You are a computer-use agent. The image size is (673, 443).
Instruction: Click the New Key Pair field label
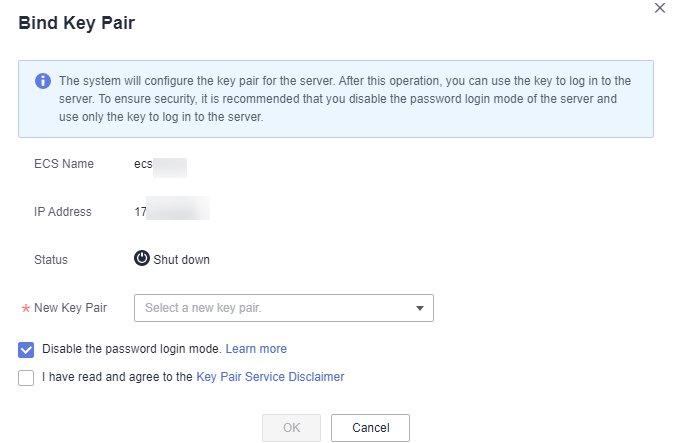(70, 308)
